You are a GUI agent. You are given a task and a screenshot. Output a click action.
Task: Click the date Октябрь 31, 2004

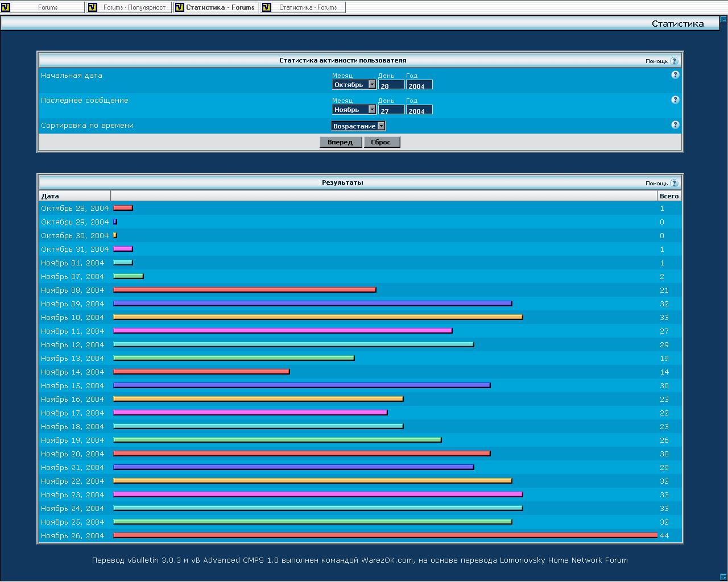coord(75,249)
